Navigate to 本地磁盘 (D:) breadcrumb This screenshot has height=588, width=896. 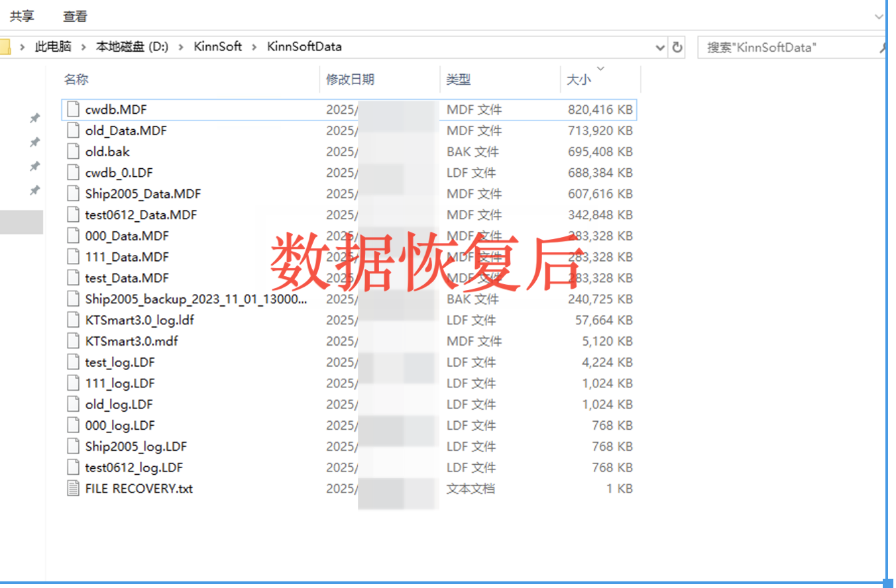click(x=133, y=47)
